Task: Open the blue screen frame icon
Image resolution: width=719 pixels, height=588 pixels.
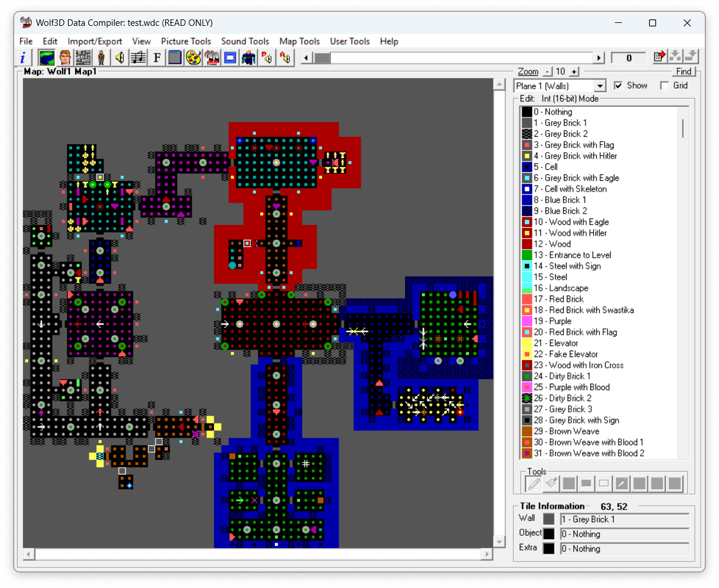Action: (230, 57)
